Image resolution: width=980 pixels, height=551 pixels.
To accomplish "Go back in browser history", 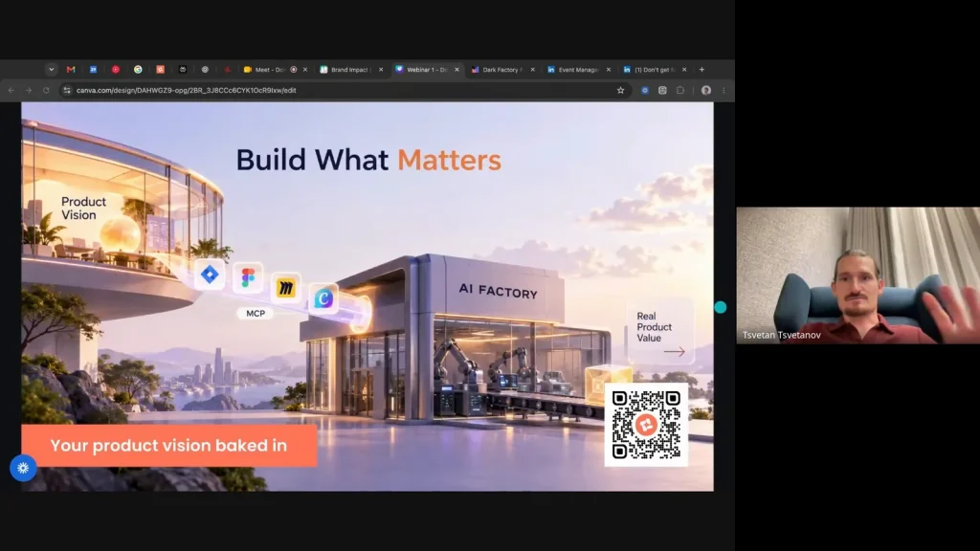I will click(11, 90).
